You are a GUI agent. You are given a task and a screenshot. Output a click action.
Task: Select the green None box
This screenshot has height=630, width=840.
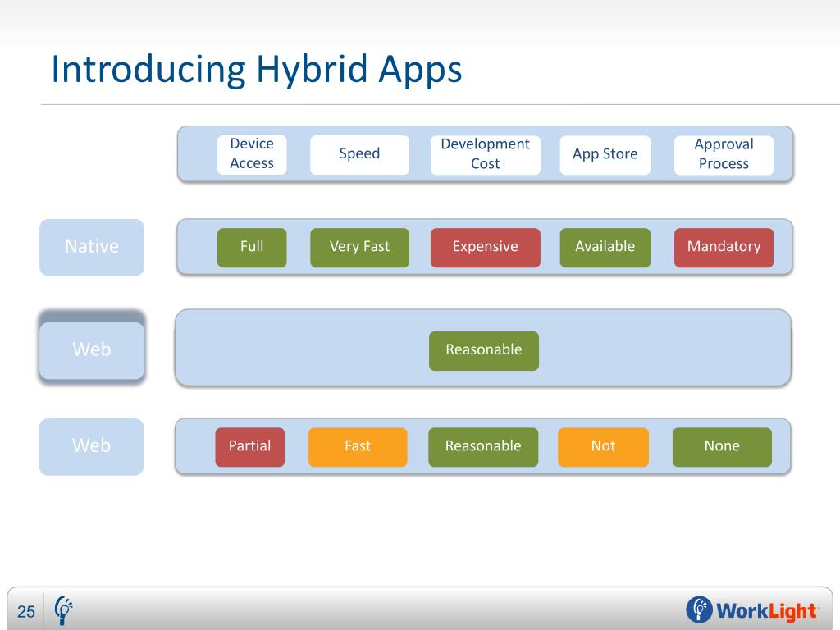click(722, 447)
